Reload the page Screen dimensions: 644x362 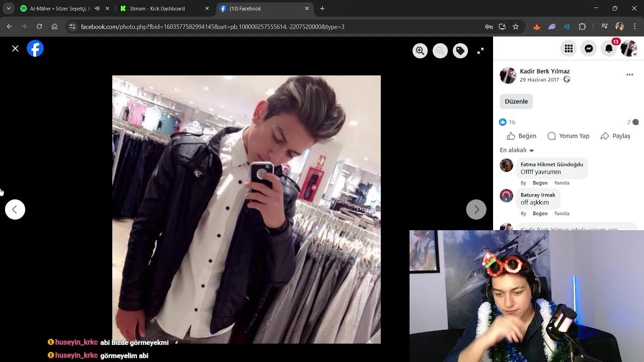pyautogui.click(x=39, y=27)
